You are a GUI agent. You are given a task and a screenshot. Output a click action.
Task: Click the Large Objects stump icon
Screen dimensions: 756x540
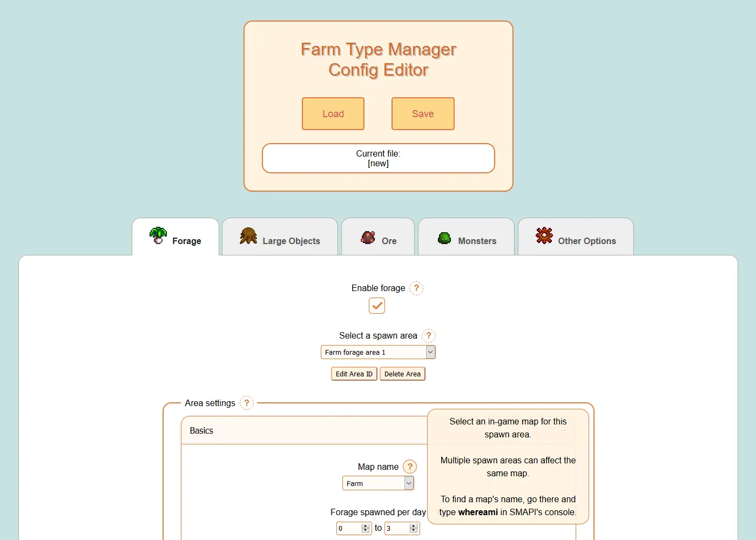tap(248, 235)
